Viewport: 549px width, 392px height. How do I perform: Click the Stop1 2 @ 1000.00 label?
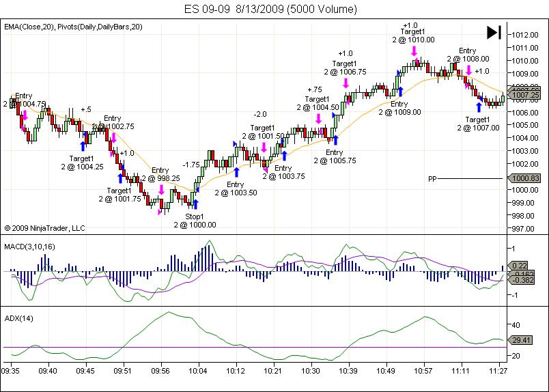click(x=195, y=221)
